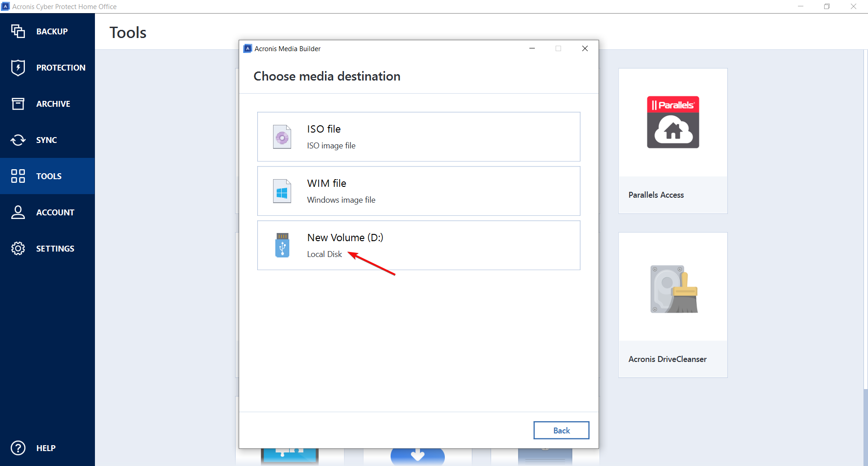
Task: Choose ISO file as media destination
Action: point(419,137)
